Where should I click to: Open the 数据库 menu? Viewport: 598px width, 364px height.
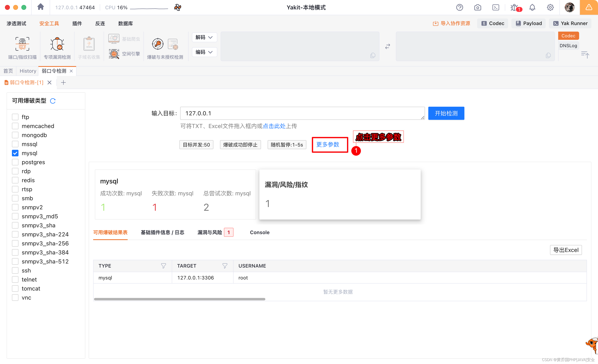coord(125,23)
